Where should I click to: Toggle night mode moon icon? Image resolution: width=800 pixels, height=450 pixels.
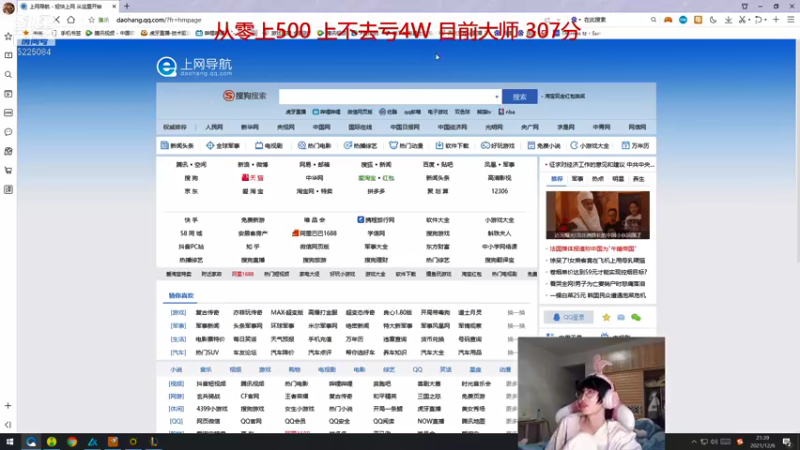point(713,20)
